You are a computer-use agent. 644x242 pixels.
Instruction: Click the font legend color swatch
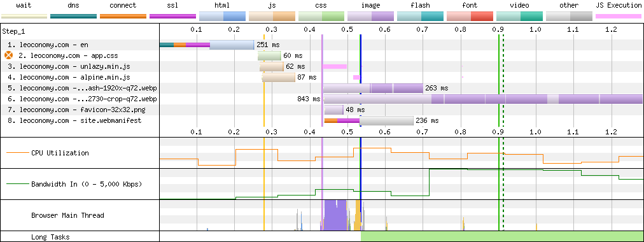tap(470, 17)
